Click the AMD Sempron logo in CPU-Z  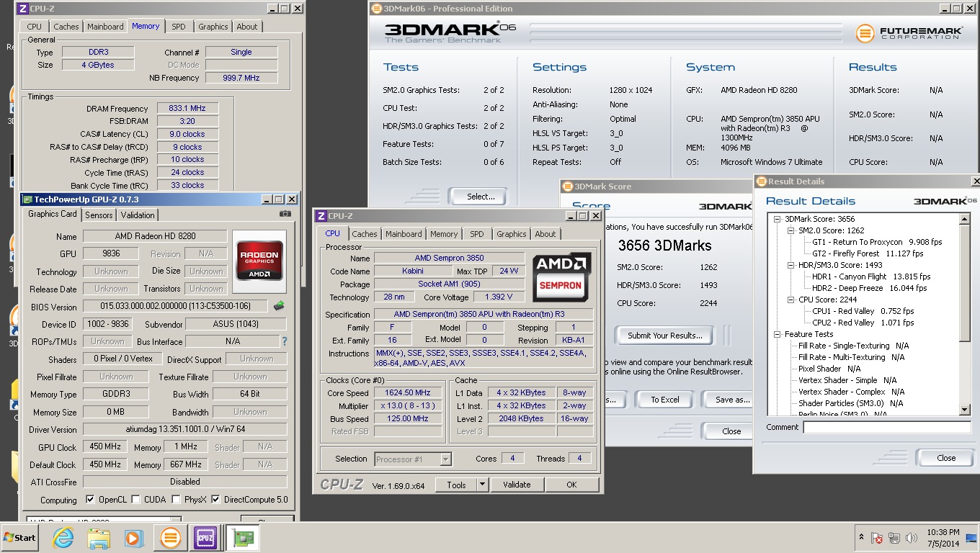[x=562, y=277]
